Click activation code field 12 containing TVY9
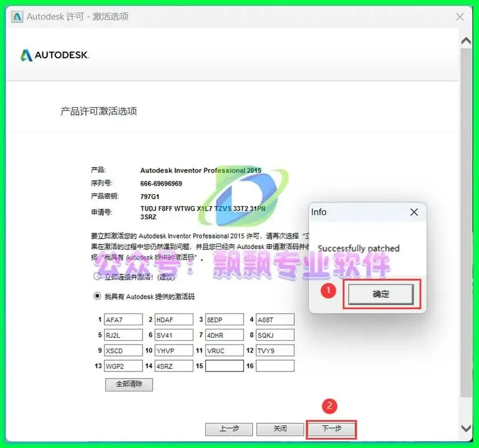The width and height of the screenshot is (479, 448). tap(275, 350)
